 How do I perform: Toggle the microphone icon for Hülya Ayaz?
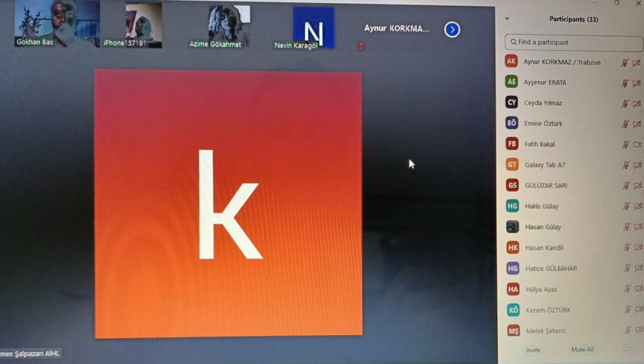tap(627, 289)
